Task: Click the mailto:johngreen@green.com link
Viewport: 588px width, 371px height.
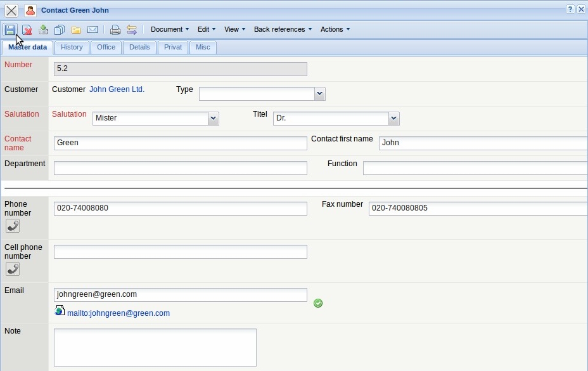Action: (119, 313)
